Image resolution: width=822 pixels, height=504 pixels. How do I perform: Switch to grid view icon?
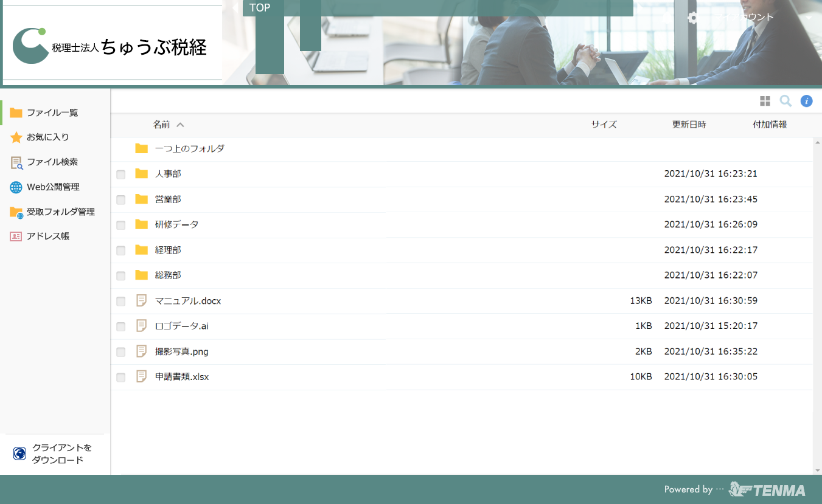coord(765,101)
